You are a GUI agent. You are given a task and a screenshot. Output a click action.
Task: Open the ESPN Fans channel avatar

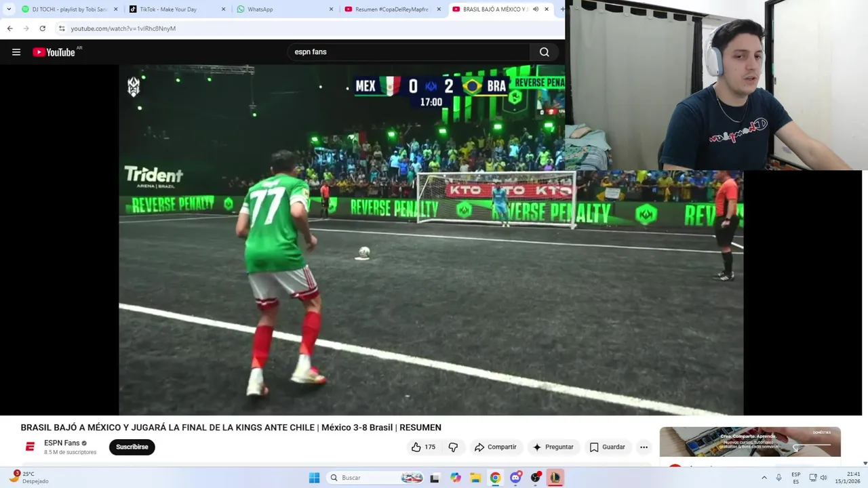[30, 447]
